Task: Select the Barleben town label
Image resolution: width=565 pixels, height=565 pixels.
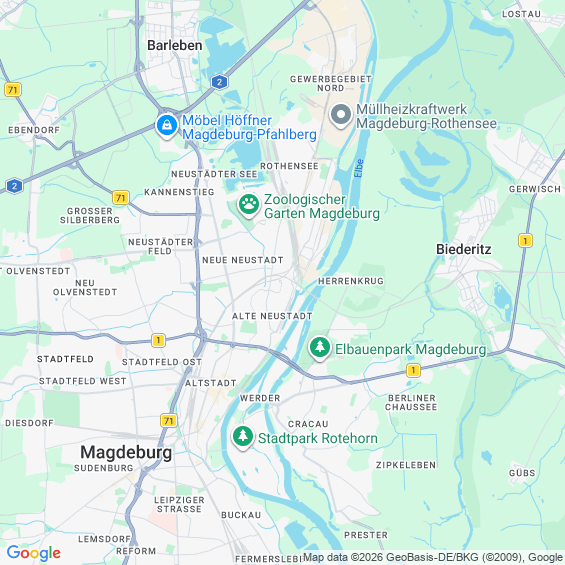Action: click(175, 45)
